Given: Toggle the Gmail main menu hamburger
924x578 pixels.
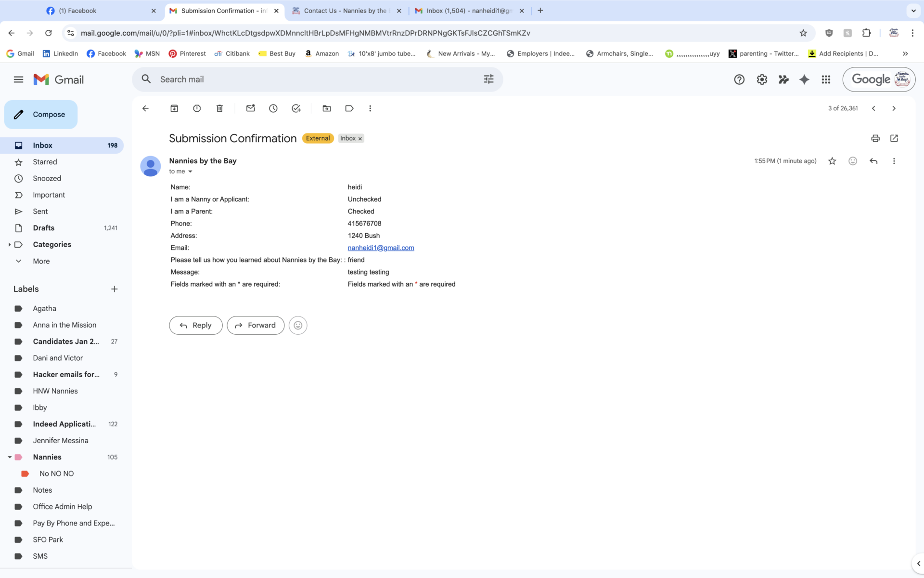Looking at the screenshot, I should click(18, 79).
